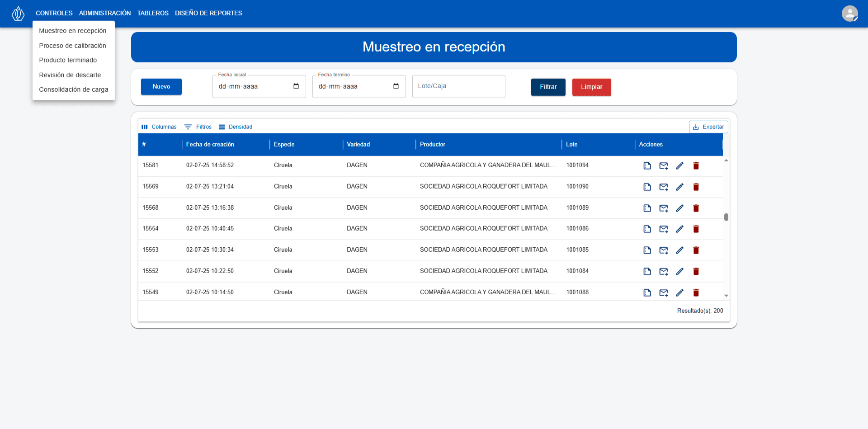
Task: Open the Exportar menu
Action: [708, 127]
